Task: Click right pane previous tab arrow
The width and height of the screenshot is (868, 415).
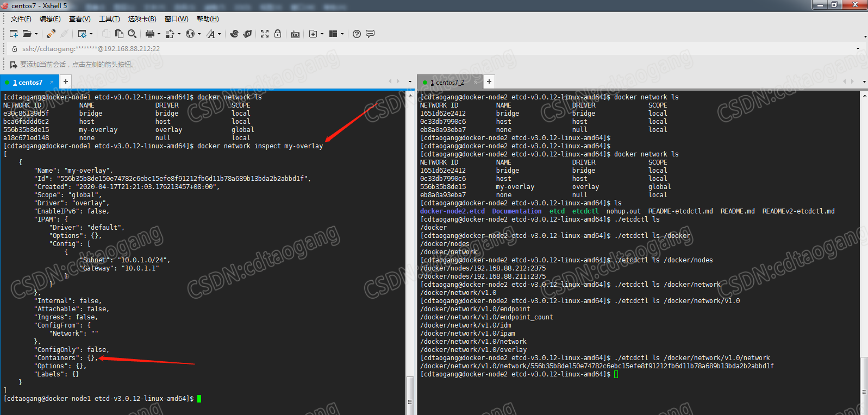Action: [845, 81]
